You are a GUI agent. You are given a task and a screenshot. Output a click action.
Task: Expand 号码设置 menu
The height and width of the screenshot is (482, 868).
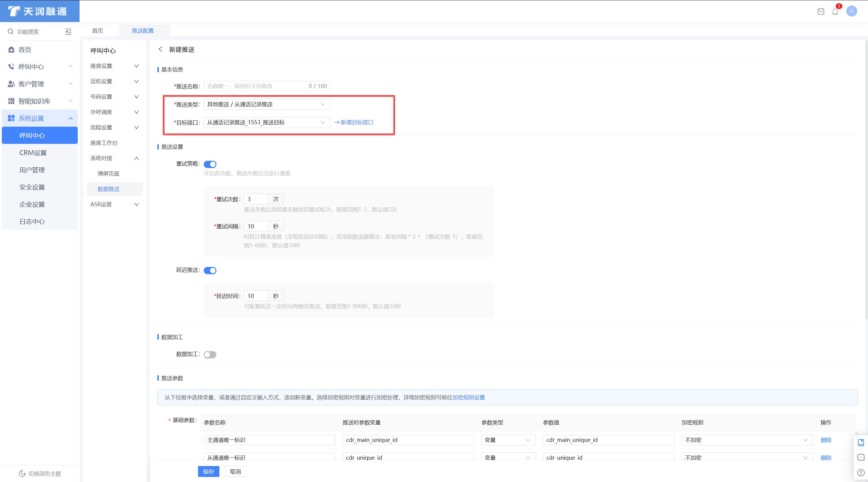coord(115,97)
